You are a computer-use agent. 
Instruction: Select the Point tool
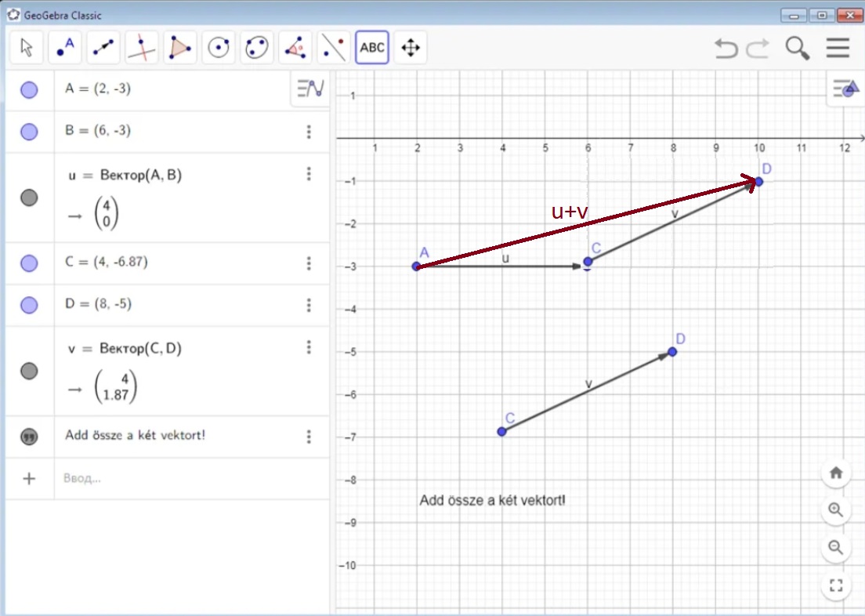coord(65,48)
